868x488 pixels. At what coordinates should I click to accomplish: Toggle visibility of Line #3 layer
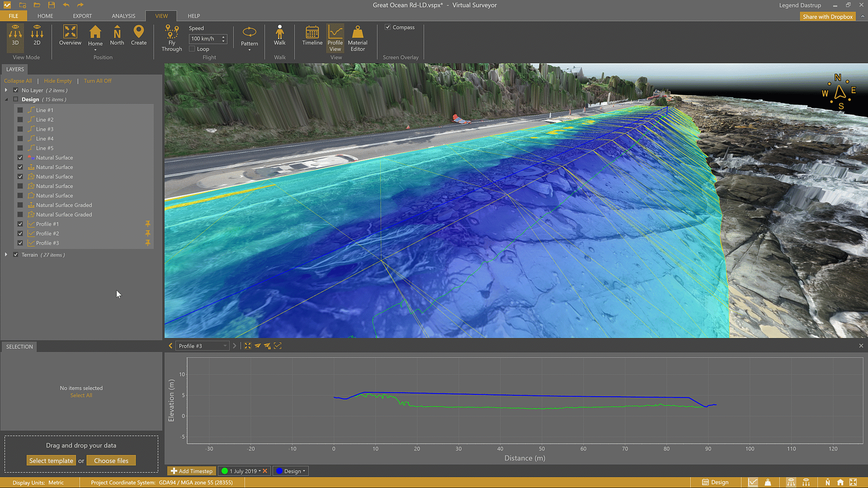(x=20, y=129)
